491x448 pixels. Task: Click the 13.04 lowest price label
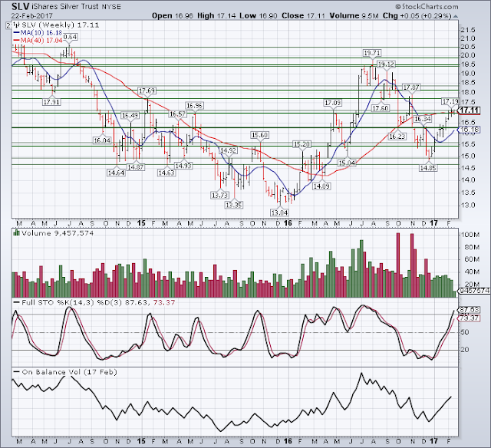(x=279, y=213)
